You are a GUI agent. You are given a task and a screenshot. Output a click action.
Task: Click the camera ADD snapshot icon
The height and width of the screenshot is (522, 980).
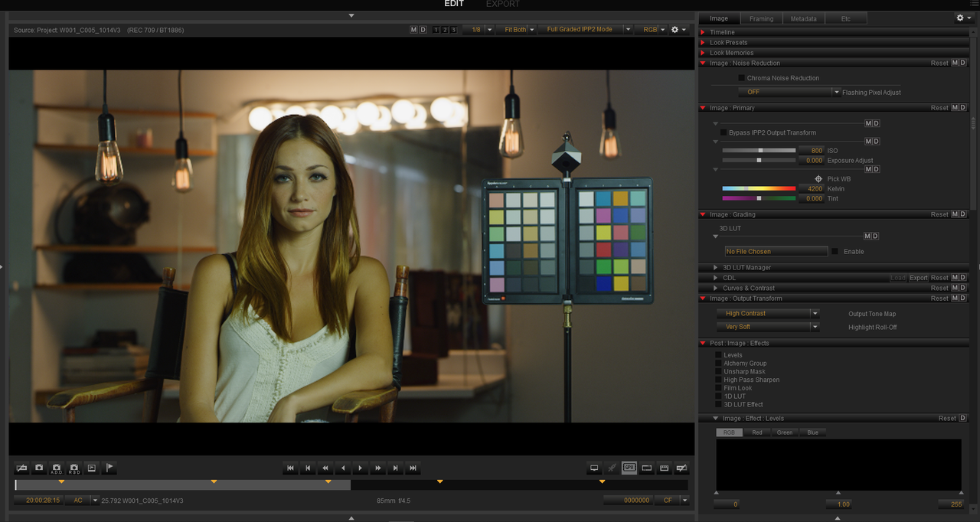point(57,468)
